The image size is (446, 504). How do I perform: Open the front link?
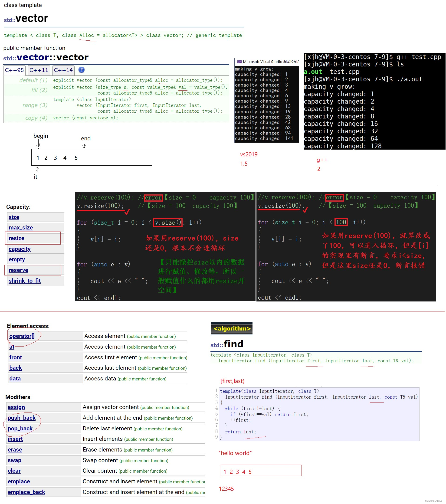point(16,357)
